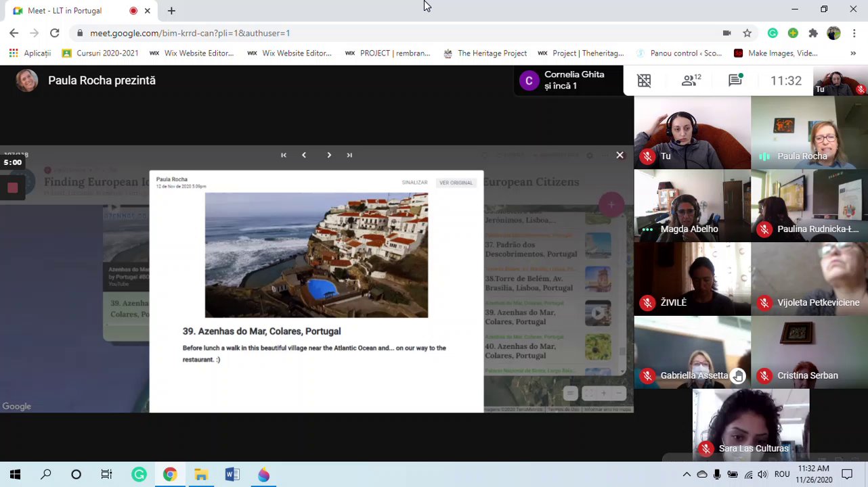
Task: Click Paulina Rudnicka's video tile
Action: [809, 206]
